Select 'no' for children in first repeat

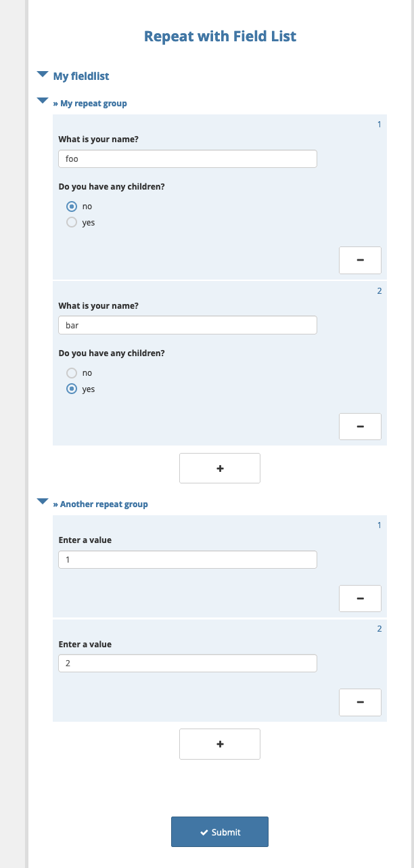tap(72, 207)
